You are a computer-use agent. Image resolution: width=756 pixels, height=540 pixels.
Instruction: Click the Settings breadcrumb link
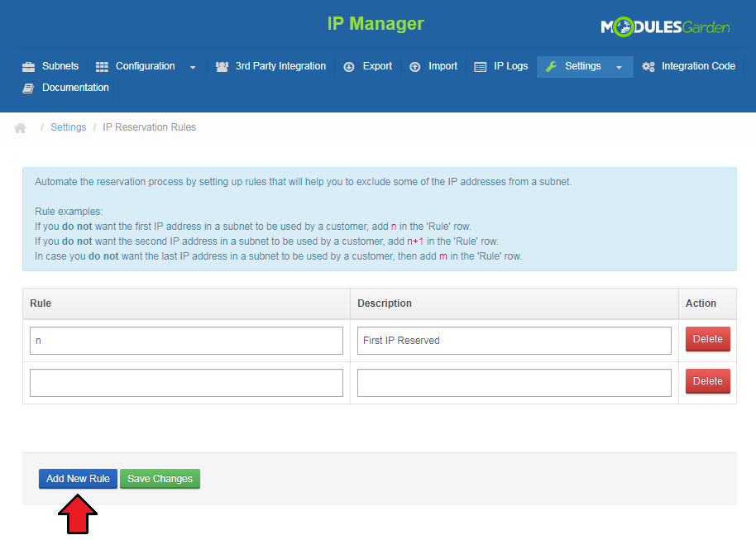[x=68, y=127]
